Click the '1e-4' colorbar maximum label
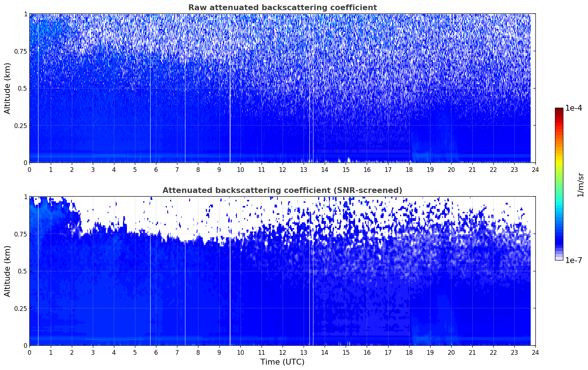This screenshot has width=588, height=370. click(573, 108)
